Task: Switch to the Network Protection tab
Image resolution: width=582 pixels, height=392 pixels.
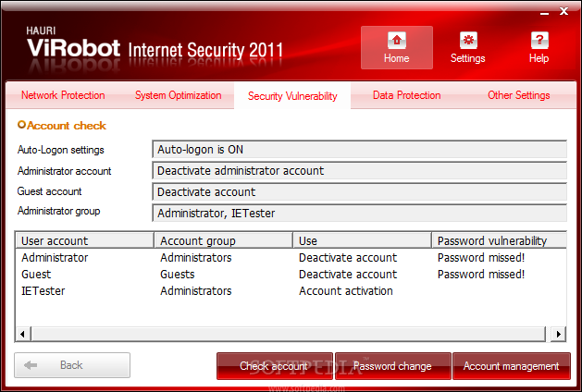Action: tap(63, 95)
